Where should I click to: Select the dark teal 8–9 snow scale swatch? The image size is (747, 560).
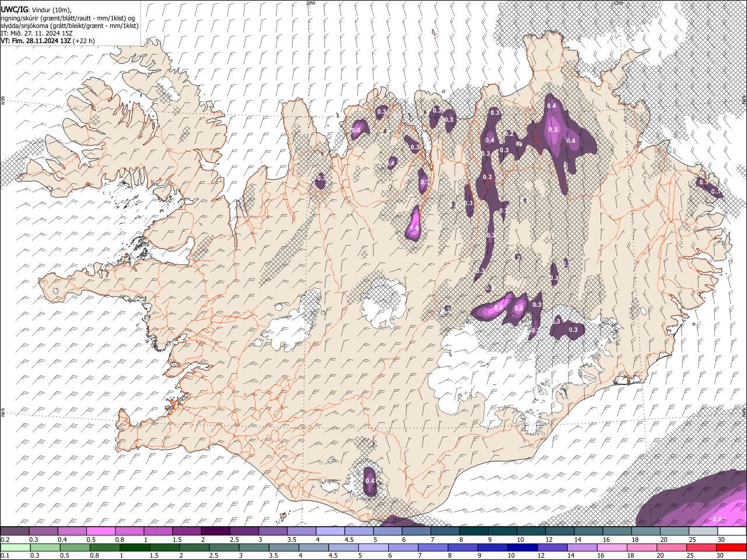pos(474,531)
